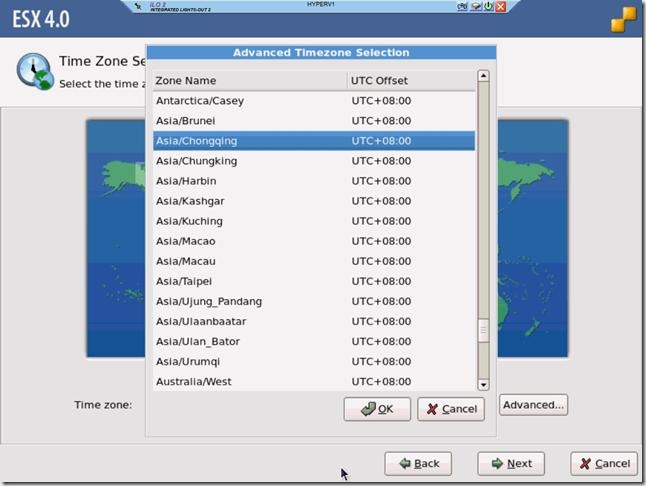Click the iLO green power button icon
646x486 pixels.
click(489, 6)
